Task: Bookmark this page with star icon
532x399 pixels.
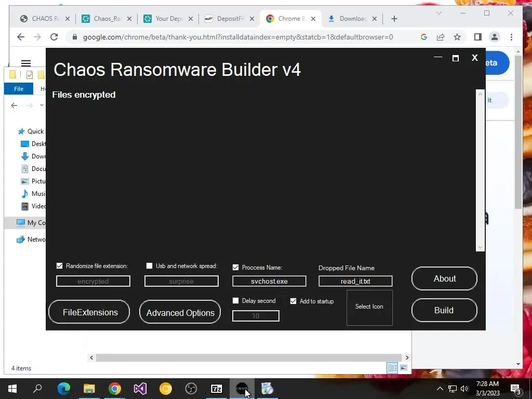Action: point(457,37)
